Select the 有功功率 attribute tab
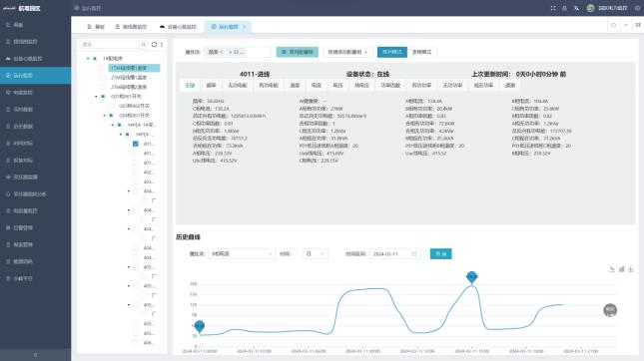644x361 pixels. click(421, 86)
